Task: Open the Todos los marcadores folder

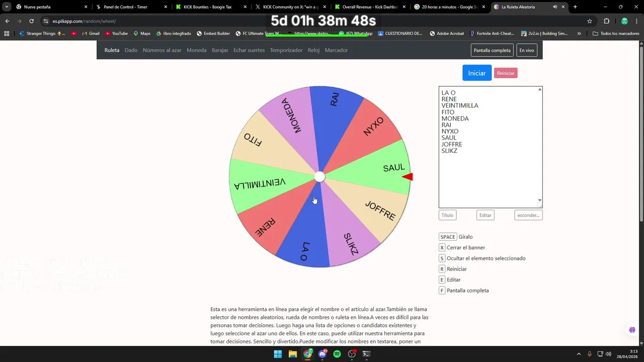Action: coord(616,33)
